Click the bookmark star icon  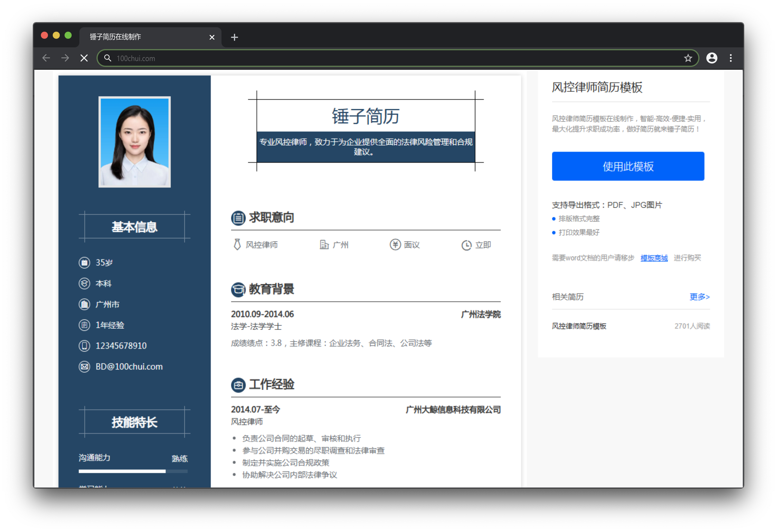click(687, 58)
